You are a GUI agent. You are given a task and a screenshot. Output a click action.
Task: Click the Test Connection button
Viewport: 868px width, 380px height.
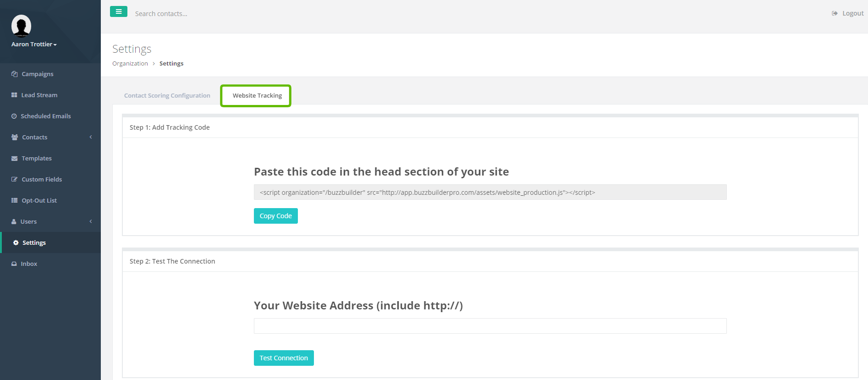coord(284,358)
